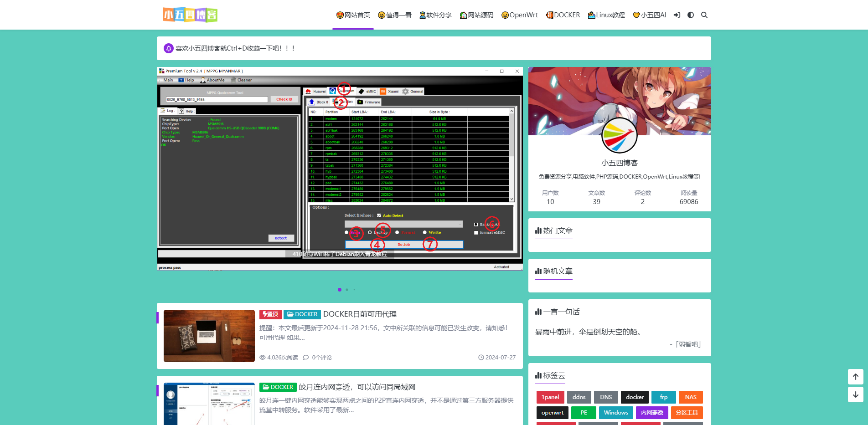
Task: Open the OpenWrt section in site navigation
Action: pyautogui.click(x=519, y=15)
